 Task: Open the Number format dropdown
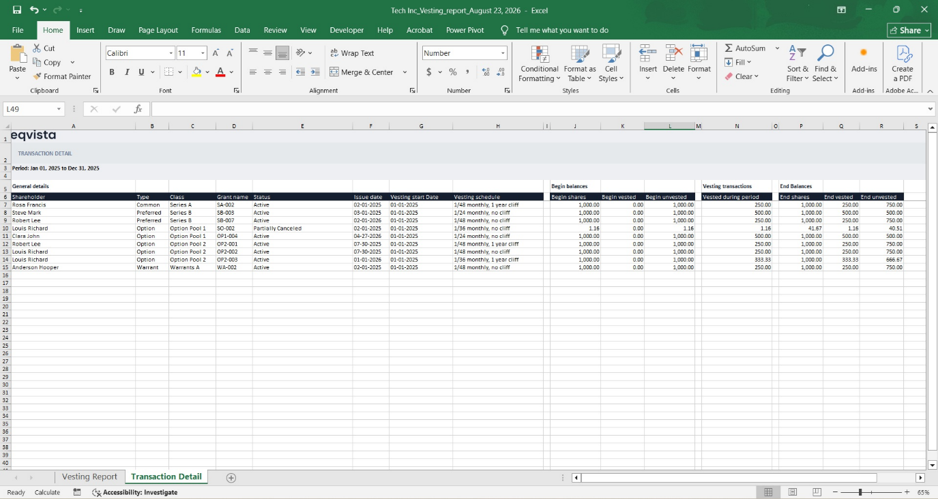pyautogui.click(x=502, y=53)
